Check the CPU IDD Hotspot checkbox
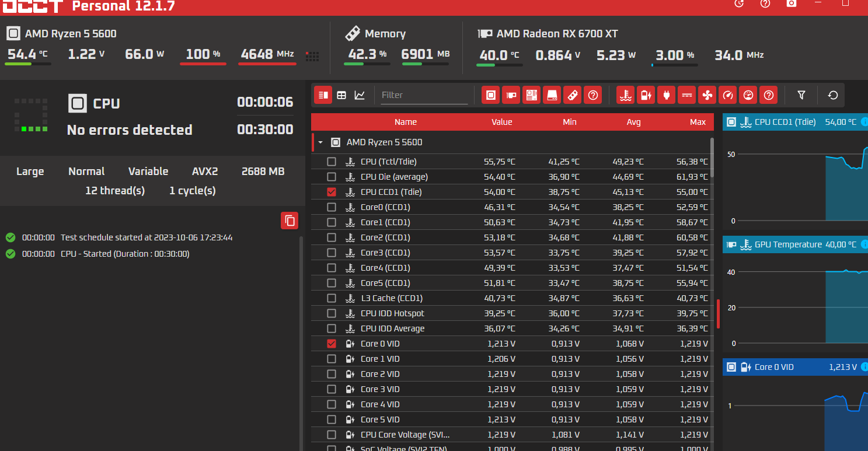Image resolution: width=868 pixels, height=451 pixels. pyautogui.click(x=332, y=313)
